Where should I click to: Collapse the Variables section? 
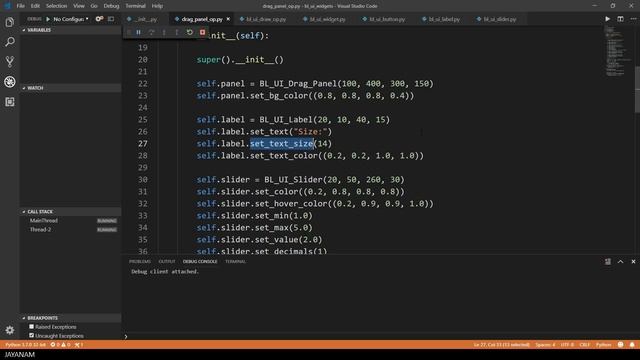(71, 30)
